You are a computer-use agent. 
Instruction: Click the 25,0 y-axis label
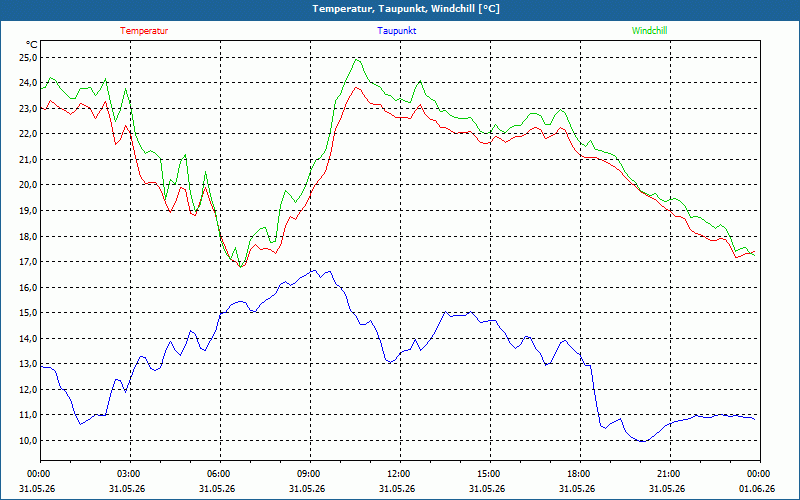(x=28, y=57)
